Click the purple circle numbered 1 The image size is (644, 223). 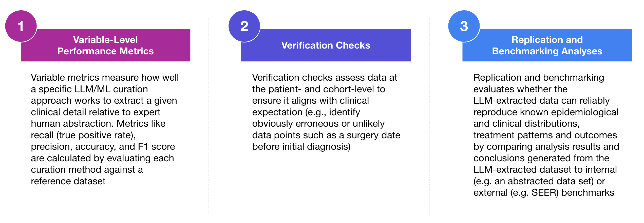[21, 26]
